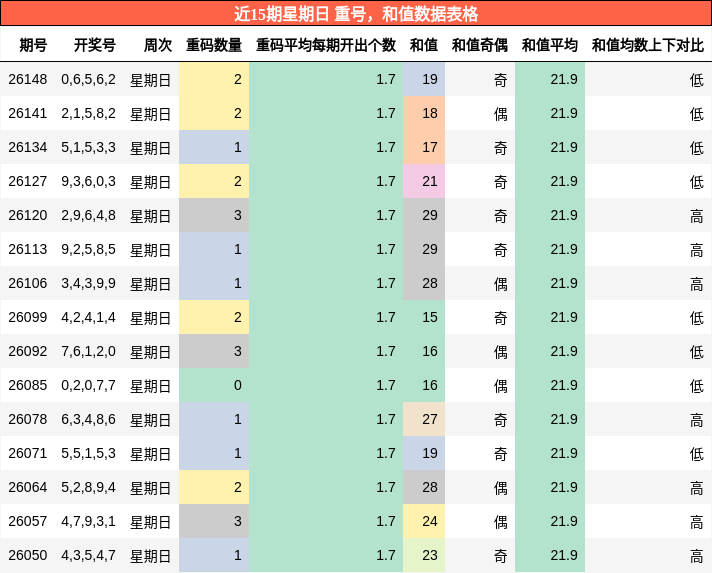Select the 和值 cell 27 in row 26078
The width and height of the screenshot is (712, 573).
pyautogui.click(x=424, y=419)
